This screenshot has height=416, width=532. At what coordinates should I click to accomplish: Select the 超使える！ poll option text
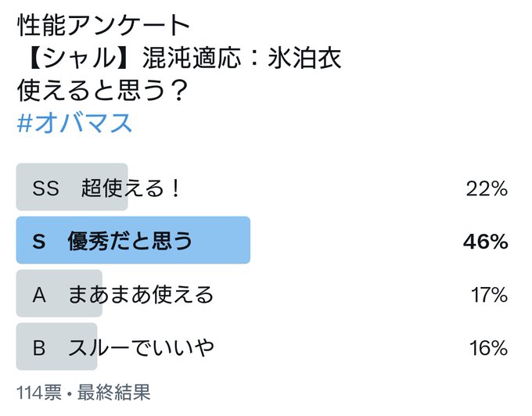coord(131,188)
